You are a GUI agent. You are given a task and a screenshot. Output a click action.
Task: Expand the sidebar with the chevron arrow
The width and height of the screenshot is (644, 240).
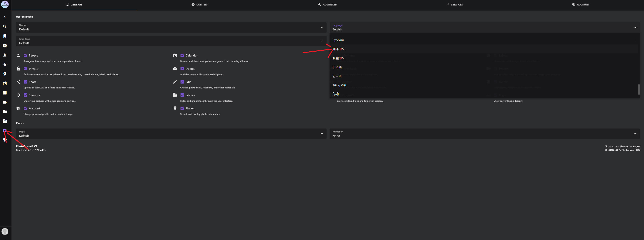(x=5, y=17)
